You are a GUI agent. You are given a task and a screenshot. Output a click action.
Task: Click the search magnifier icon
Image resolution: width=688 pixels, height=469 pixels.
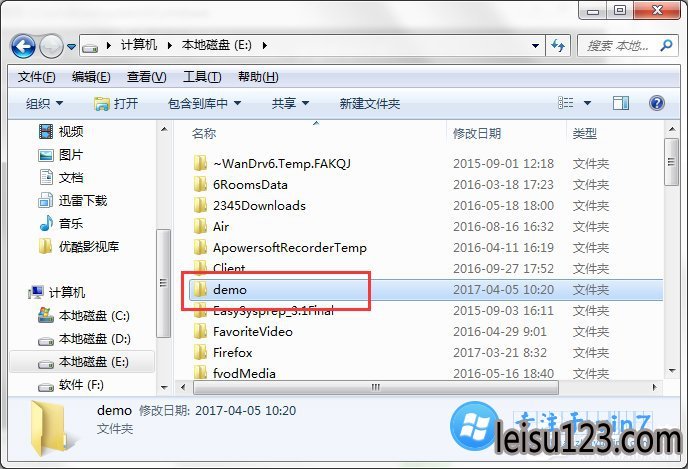point(666,45)
